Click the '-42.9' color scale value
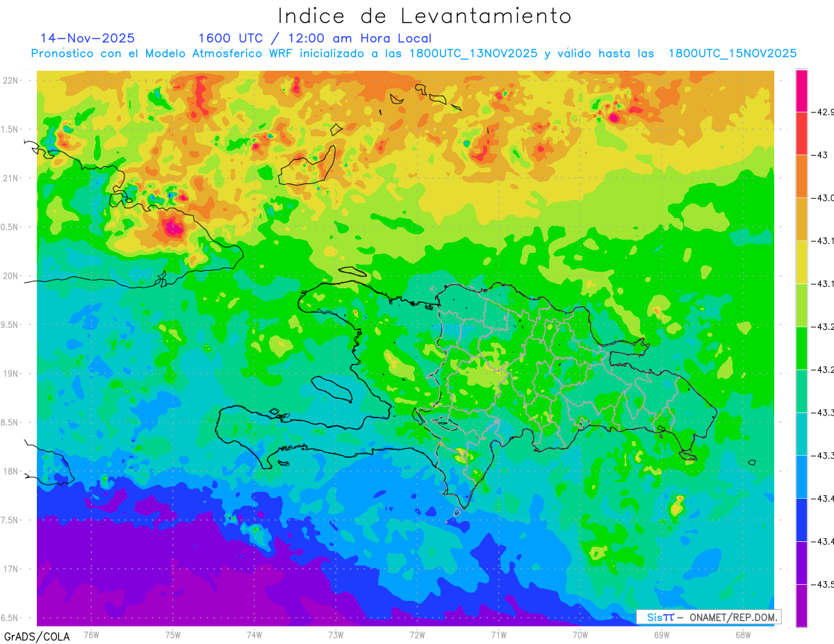The image size is (834, 644). tap(824, 112)
